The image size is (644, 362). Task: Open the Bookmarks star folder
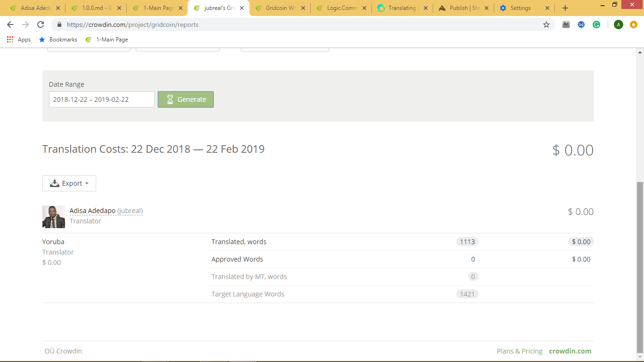tap(58, 40)
